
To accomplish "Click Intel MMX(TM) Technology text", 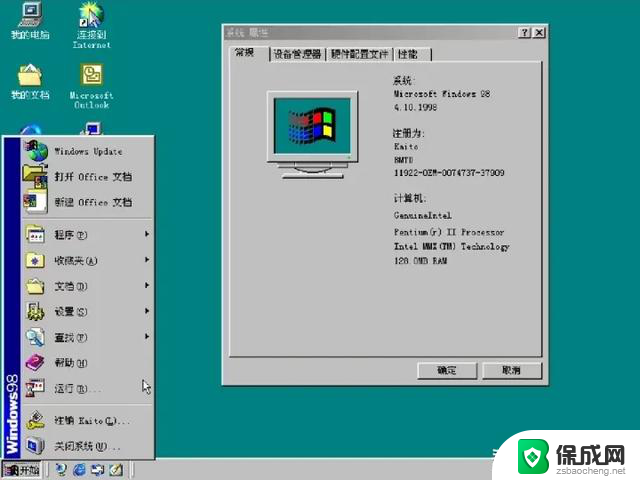I will point(452,247).
